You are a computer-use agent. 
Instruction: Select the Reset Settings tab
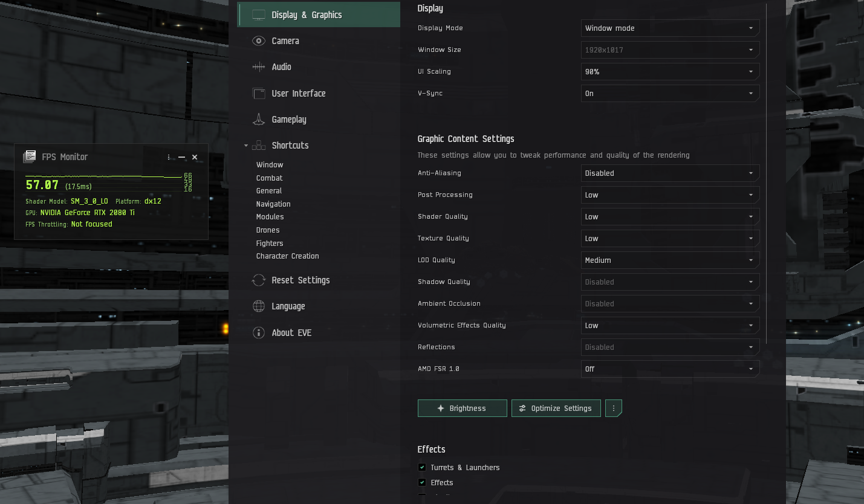[x=319, y=280]
